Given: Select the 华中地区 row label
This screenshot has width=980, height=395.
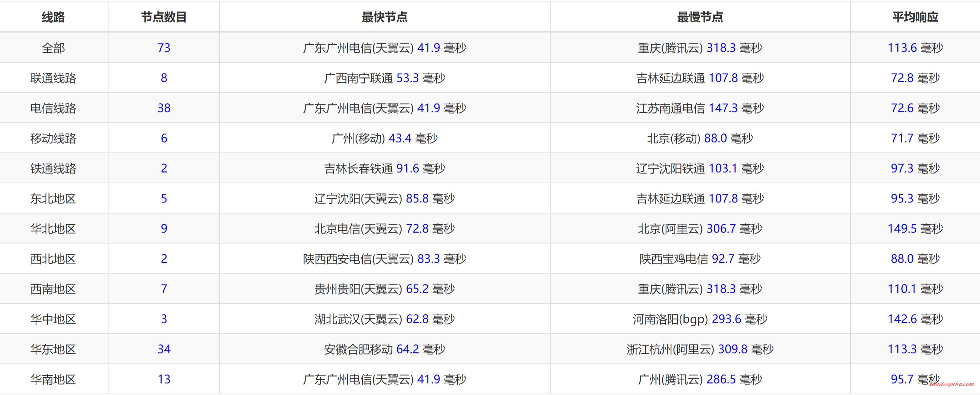Looking at the screenshot, I should point(53,319).
